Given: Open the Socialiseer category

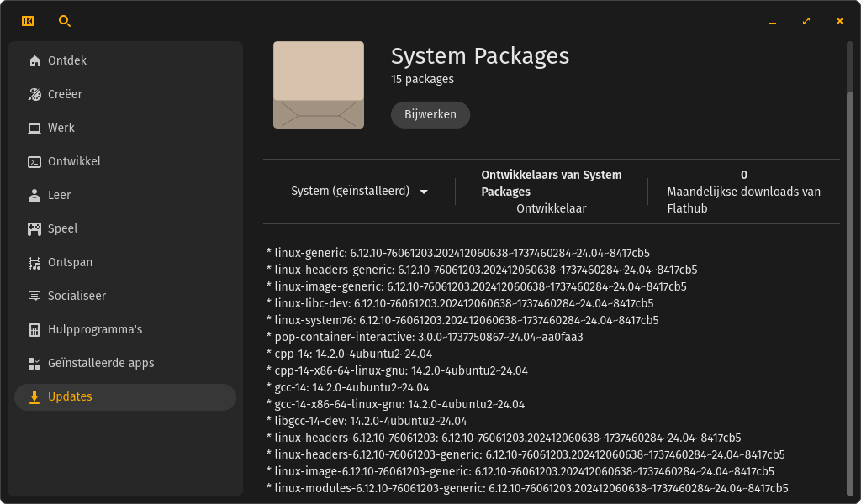Looking at the screenshot, I should [x=77, y=296].
